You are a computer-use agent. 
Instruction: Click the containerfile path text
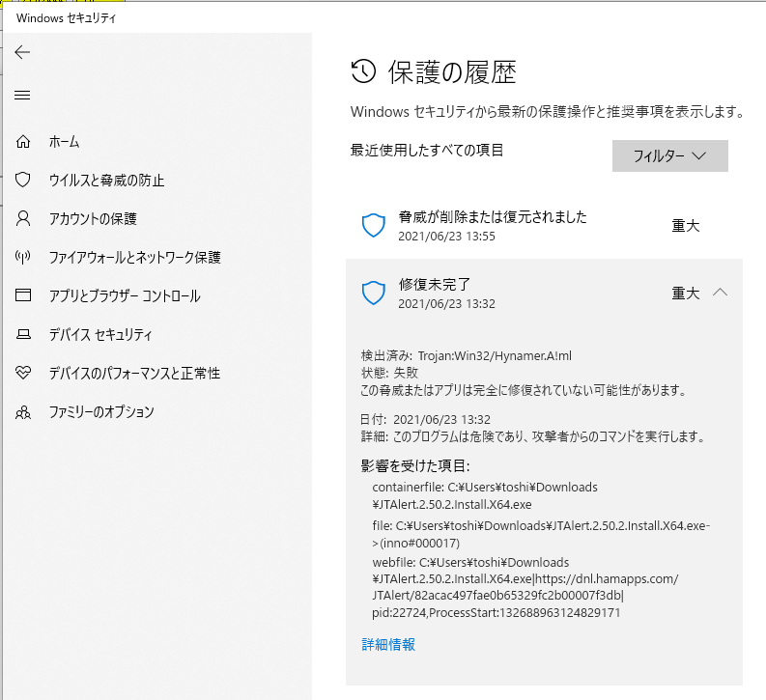pos(485,495)
